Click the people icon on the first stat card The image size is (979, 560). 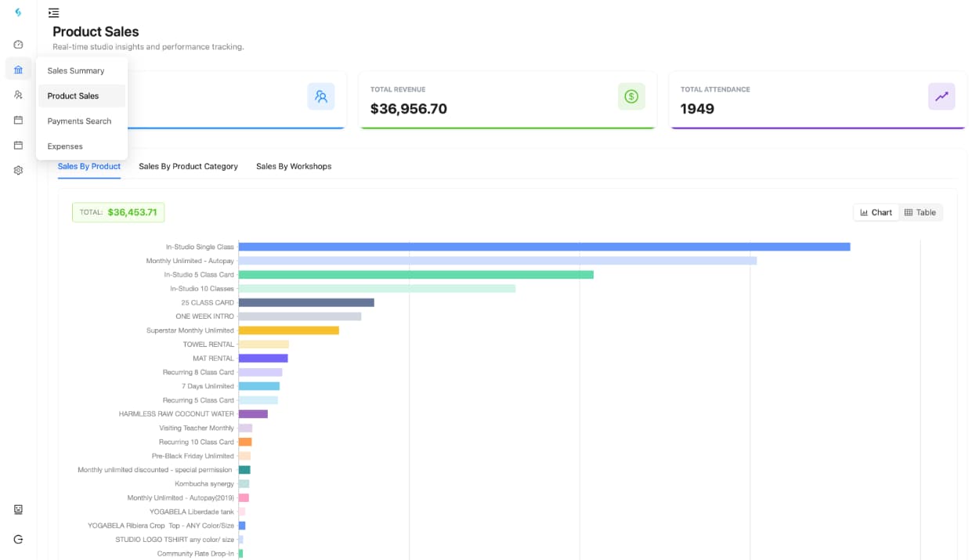[321, 97]
